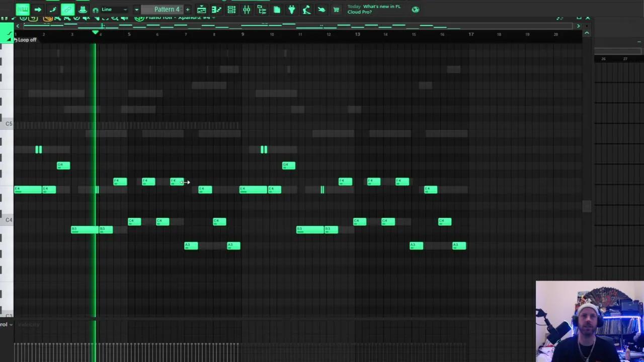Click the up arrow above vertical scrollbar
This screenshot has height=362, width=644.
click(587, 33)
